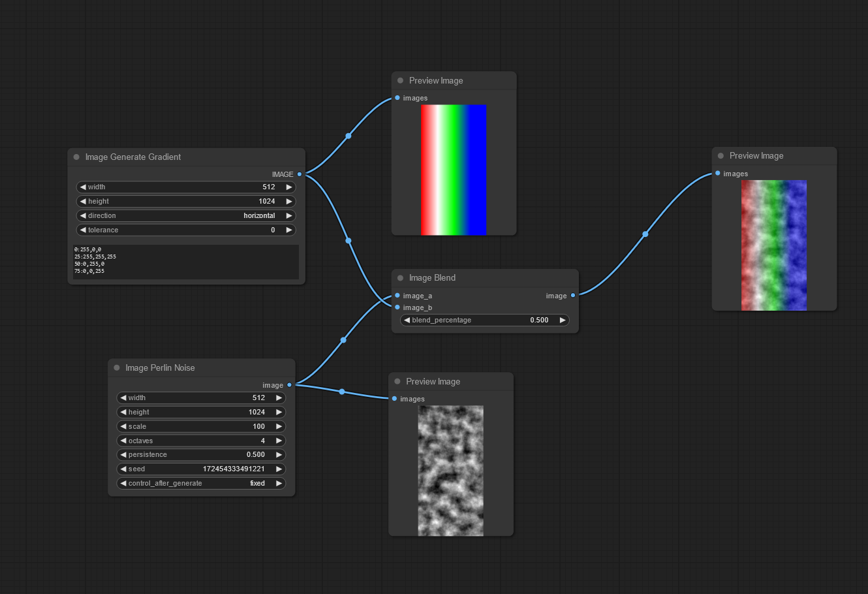The width and height of the screenshot is (868, 594).
Task: Collapse the Image Perlin Noise node
Action: coord(116,367)
